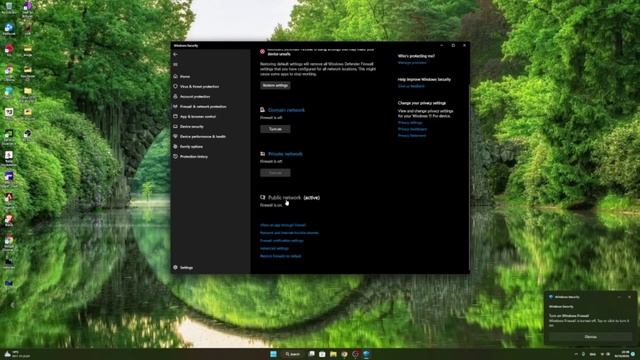640x360 pixels.
Task: Click the Give us feedback link
Action: point(411,86)
